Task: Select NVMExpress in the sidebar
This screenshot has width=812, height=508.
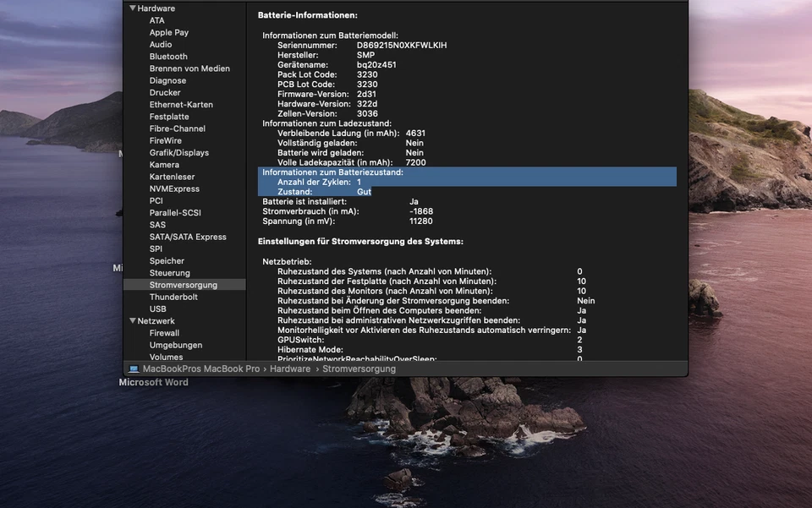Action: pyautogui.click(x=174, y=188)
